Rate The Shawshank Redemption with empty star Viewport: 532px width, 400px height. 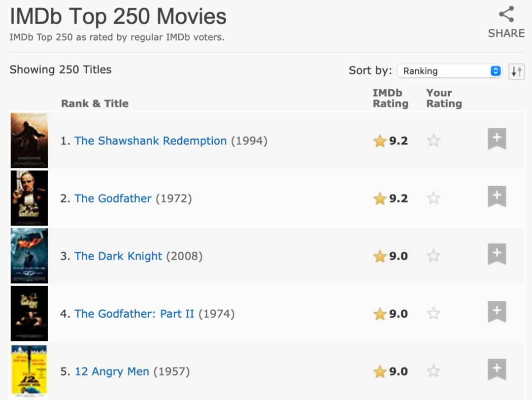tap(433, 141)
